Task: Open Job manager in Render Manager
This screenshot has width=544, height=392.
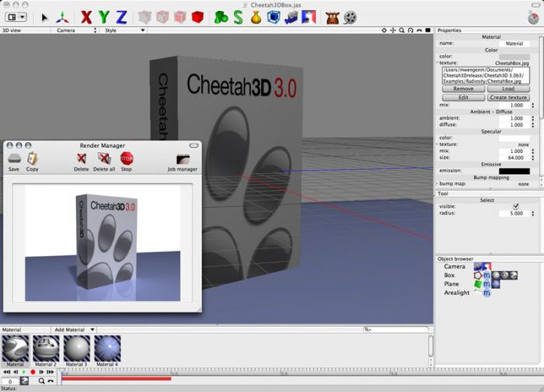Action: tap(183, 162)
